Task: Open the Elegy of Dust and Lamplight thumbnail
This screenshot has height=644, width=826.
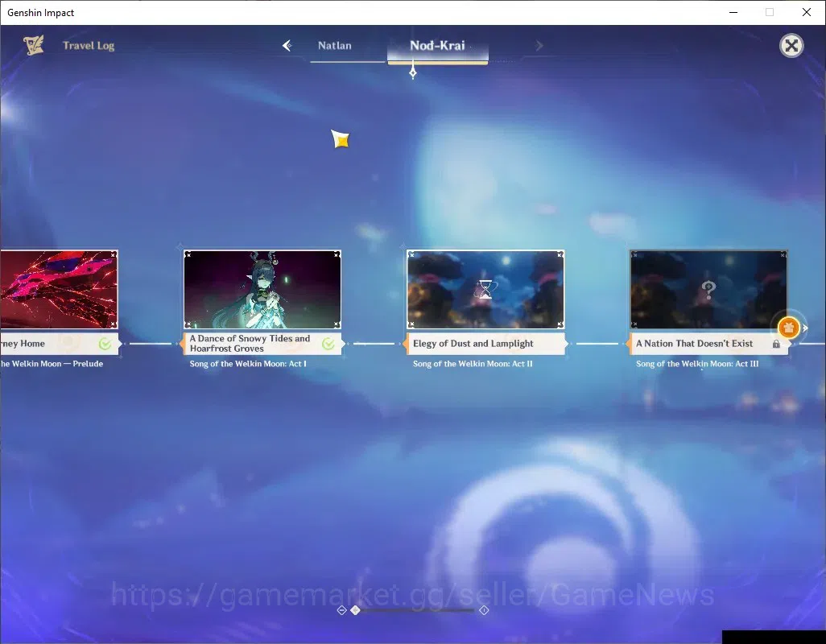Action: point(485,290)
